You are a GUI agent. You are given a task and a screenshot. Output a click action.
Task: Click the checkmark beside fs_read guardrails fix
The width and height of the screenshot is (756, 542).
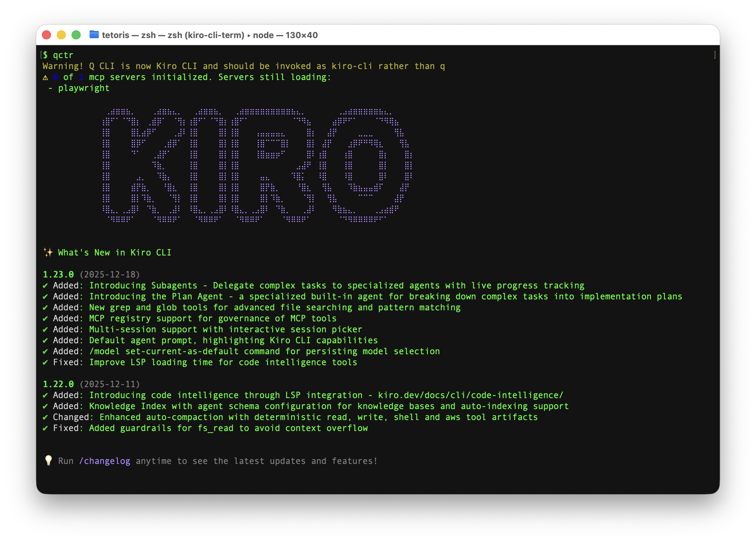[x=45, y=428]
